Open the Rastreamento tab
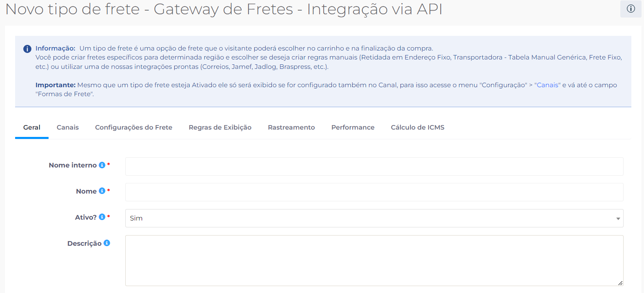The height and width of the screenshot is (293, 644). click(x=291, y=128)
